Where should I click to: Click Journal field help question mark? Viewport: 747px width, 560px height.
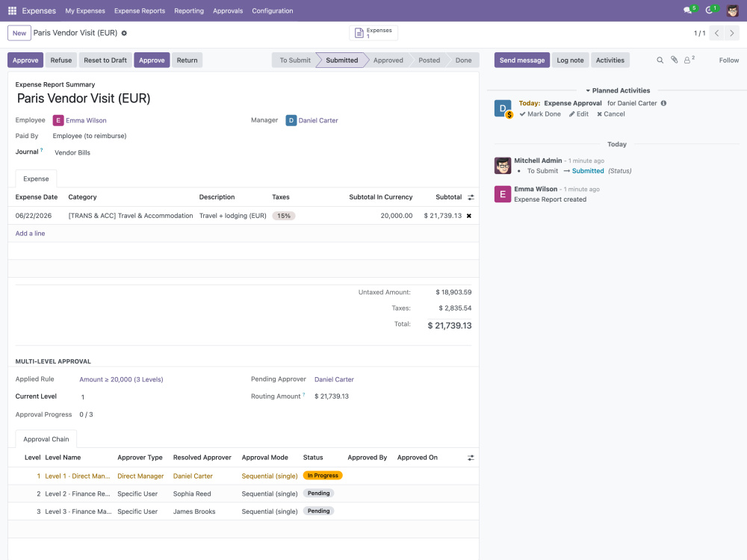point(41,150)
